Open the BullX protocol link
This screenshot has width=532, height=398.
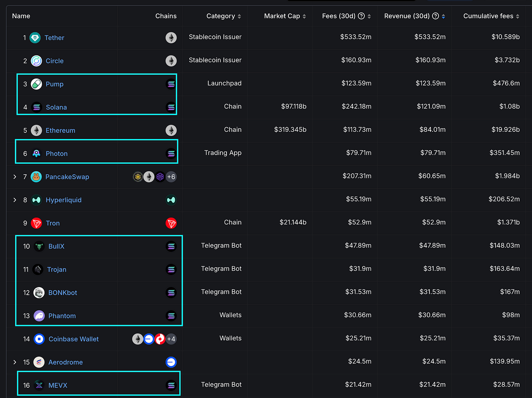click(56, 246)
